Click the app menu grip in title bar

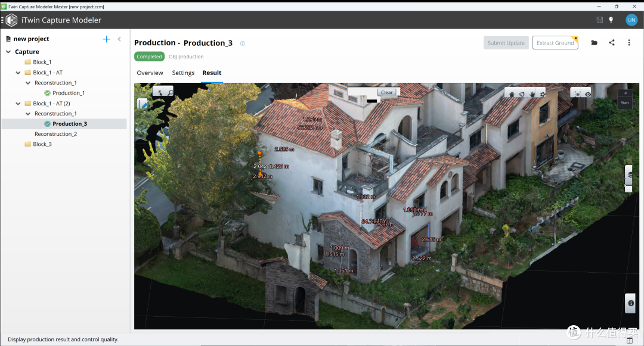[x=2, y=20]
